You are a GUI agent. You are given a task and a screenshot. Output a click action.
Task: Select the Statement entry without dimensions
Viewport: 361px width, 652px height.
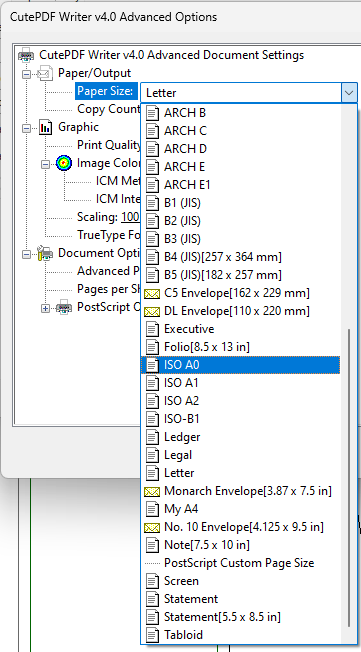[240, 599]
